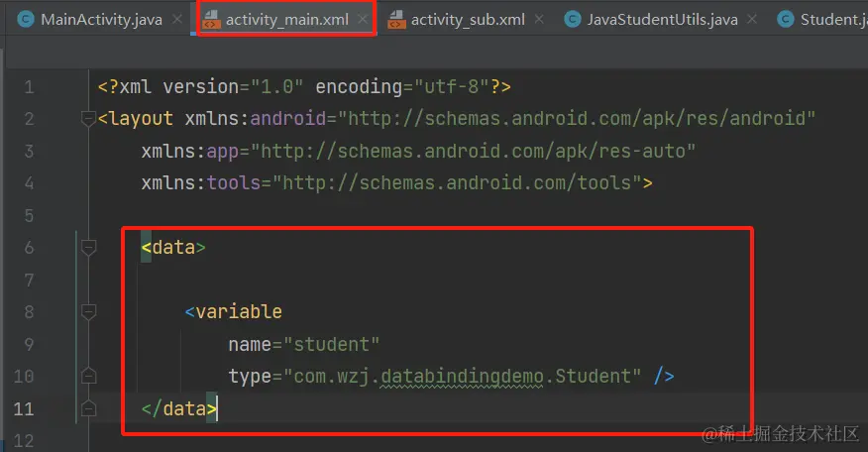Click the fold end marker on line 10
The image size is (868, 452).
pos(88,376)
